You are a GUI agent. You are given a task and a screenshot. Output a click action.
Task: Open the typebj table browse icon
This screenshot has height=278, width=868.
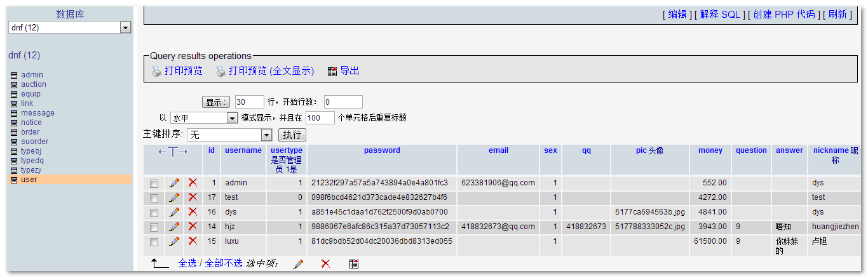14,151
